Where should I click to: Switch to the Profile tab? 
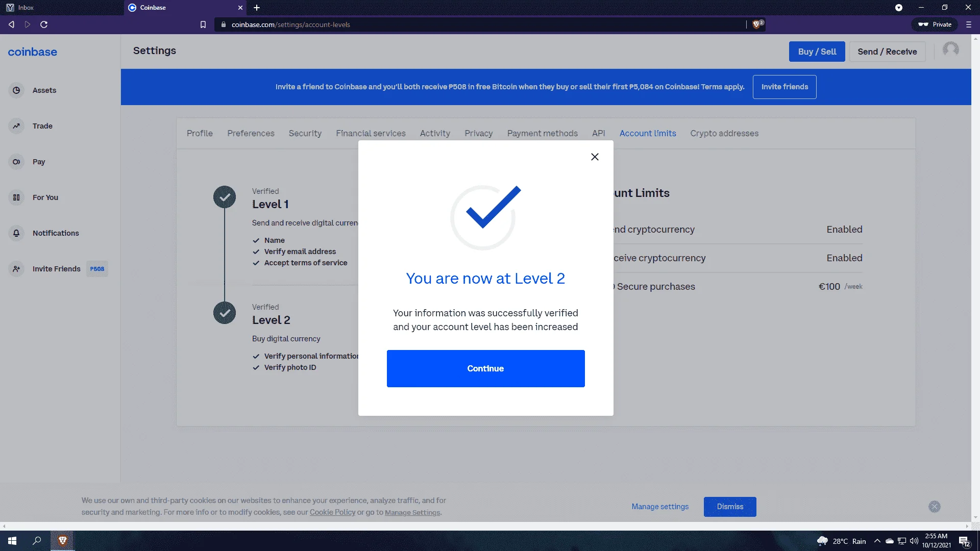[200, 133]
